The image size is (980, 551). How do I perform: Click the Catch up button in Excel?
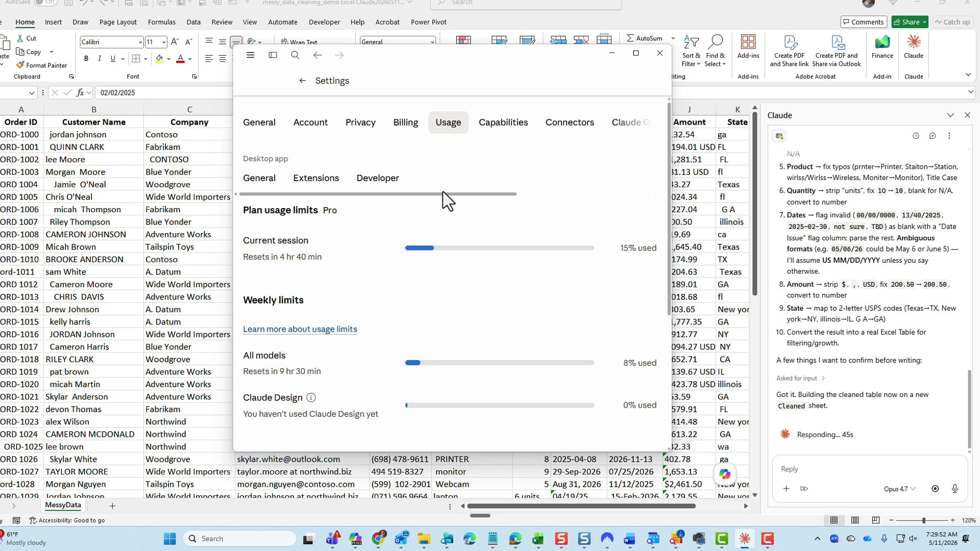952,22
